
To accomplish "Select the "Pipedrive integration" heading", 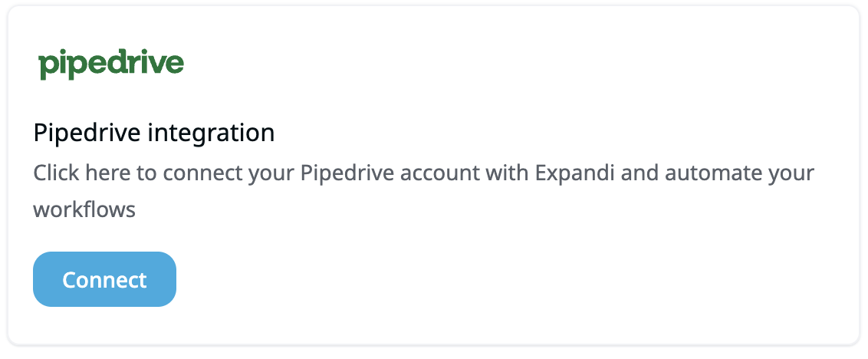I will click(154, 133).
